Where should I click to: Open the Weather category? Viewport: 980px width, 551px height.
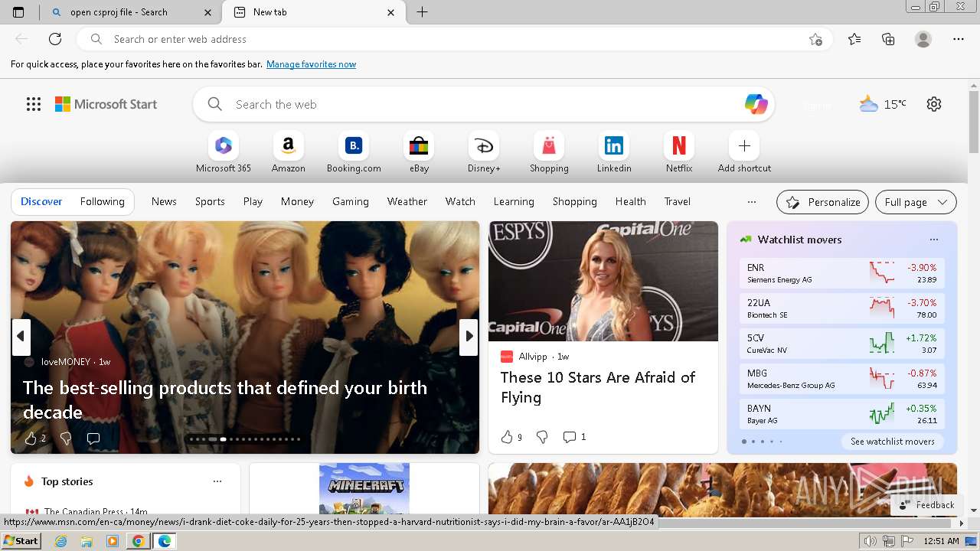click(x=407, y=201)
